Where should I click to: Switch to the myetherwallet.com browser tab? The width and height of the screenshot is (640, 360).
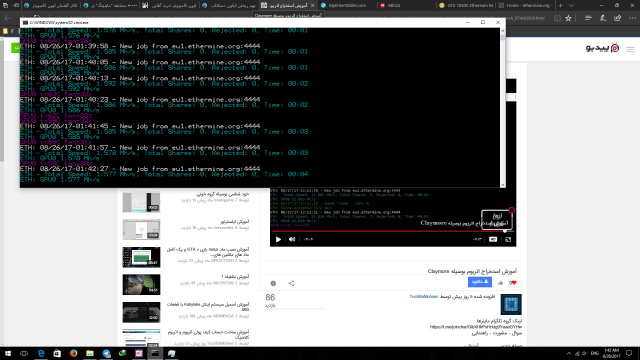(x=346, y=5)
